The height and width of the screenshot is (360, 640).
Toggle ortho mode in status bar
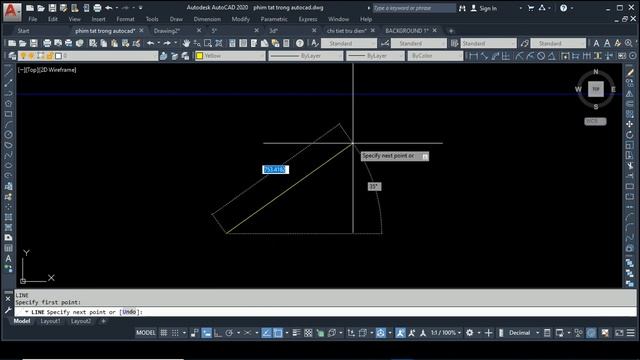218,333
